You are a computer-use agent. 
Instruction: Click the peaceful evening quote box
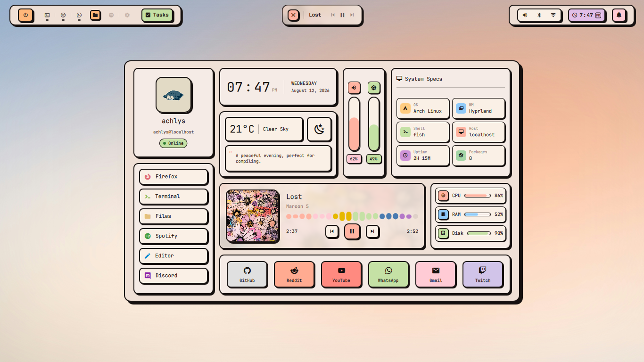pos(278,158)
